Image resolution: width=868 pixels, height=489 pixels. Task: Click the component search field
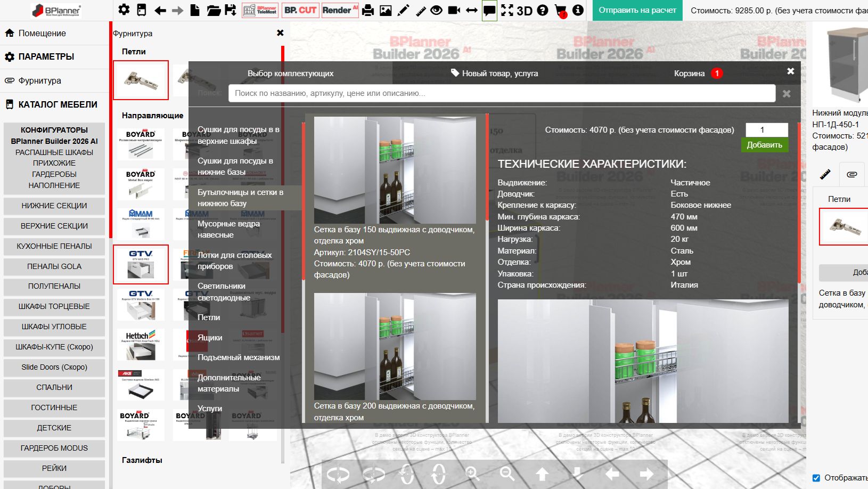point(502,93)
